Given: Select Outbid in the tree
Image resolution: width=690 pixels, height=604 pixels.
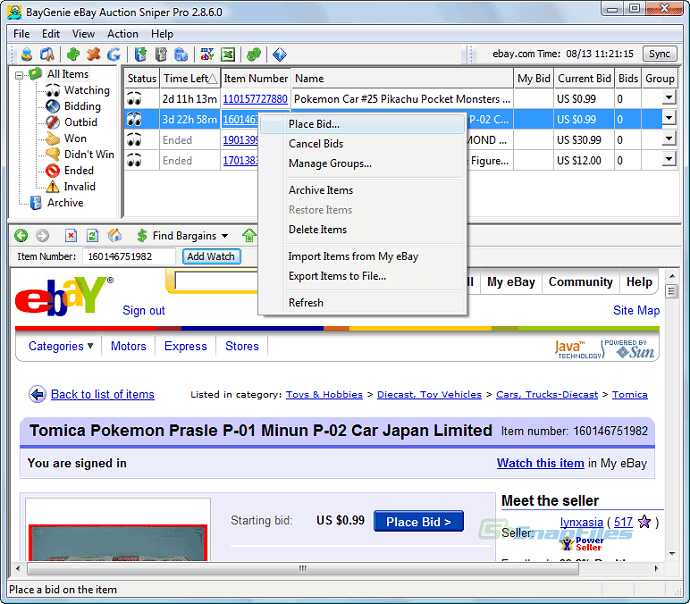Looking at the screenshot, I should (81, 122).
